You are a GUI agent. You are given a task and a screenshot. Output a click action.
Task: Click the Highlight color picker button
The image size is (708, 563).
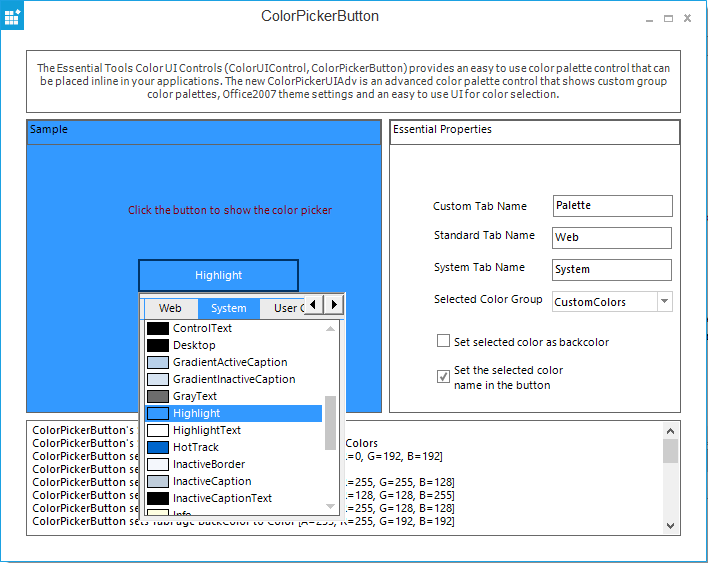pos(218,275)
